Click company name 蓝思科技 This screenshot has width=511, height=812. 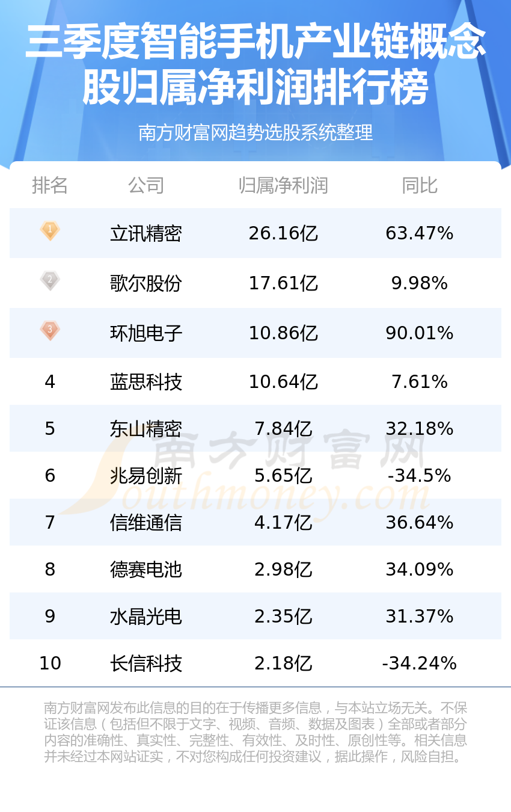coord(146,382)
